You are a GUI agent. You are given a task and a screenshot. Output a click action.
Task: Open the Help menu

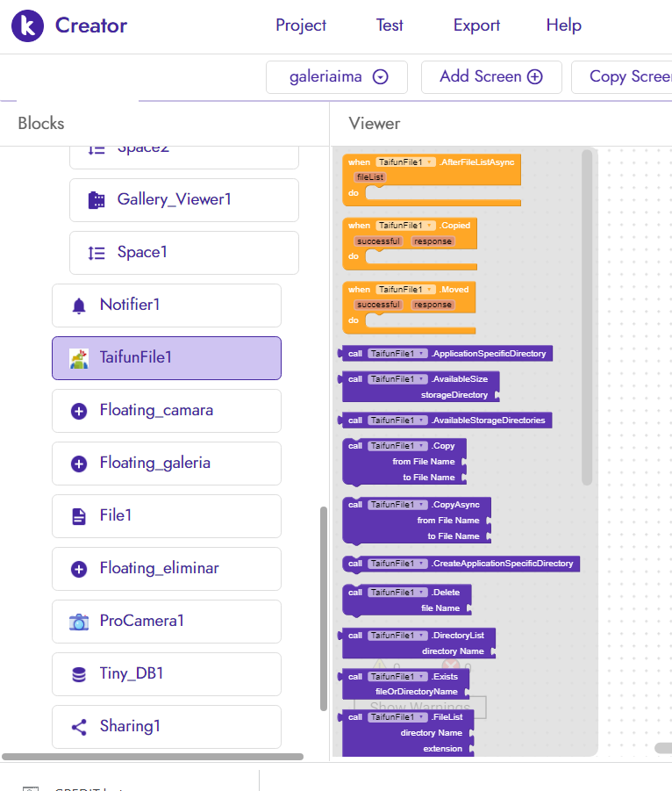coord(563,25)
